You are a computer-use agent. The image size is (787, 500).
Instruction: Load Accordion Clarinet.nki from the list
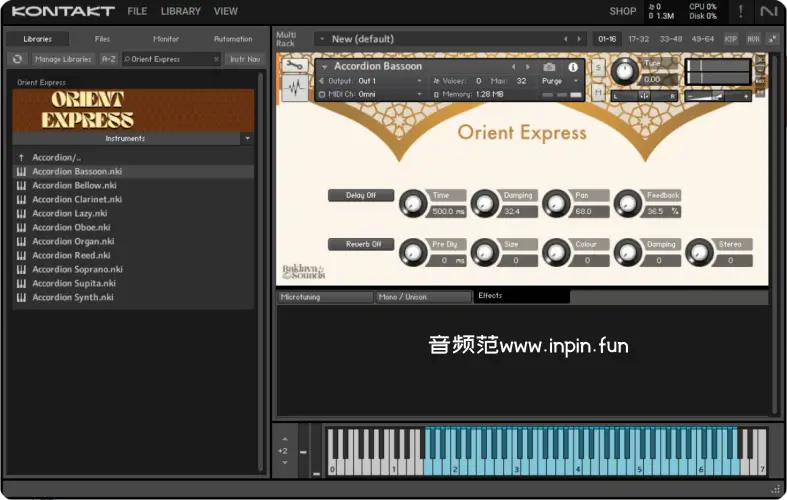coord(76,199)
